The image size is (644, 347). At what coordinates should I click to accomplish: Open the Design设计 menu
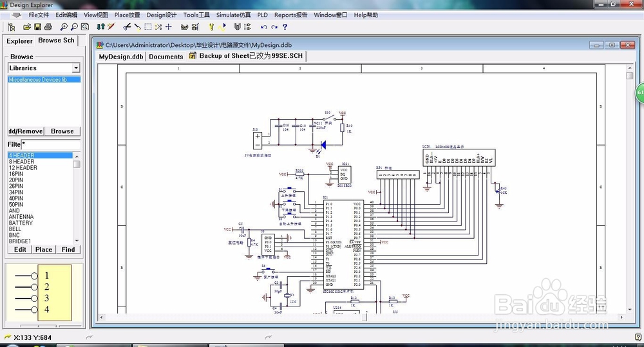tap(162, 15)
